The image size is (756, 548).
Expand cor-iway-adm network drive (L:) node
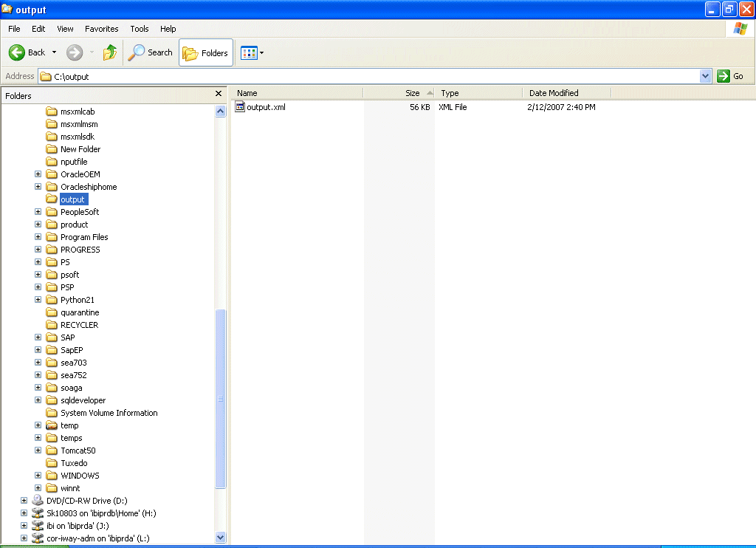(x=24, y=538)
